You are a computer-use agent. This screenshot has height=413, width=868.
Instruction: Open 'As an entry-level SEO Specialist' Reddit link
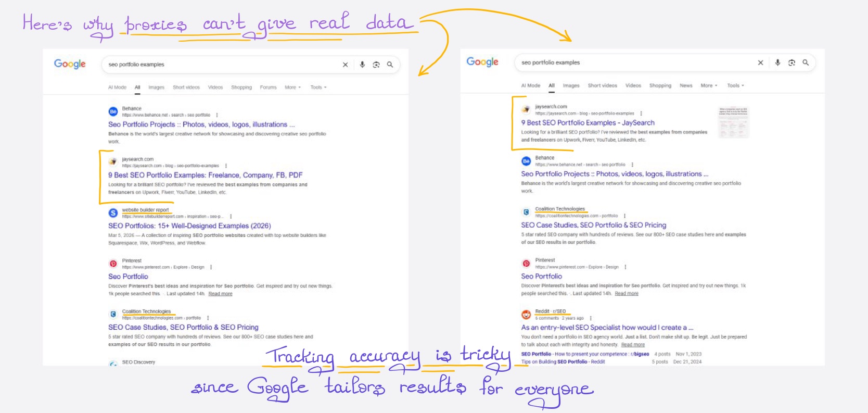coord(607,328)
